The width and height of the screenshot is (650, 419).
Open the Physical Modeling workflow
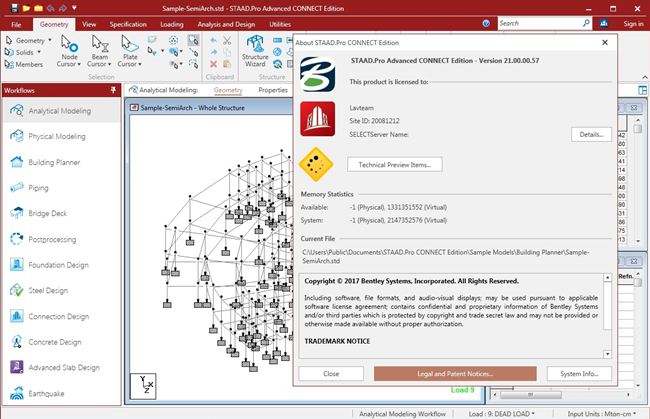click(61, 136)
